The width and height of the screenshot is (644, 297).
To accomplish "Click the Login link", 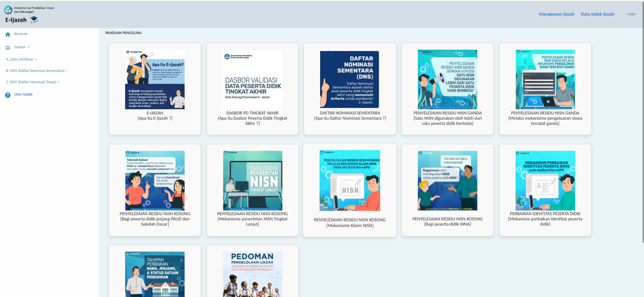I will pos(632,14).
